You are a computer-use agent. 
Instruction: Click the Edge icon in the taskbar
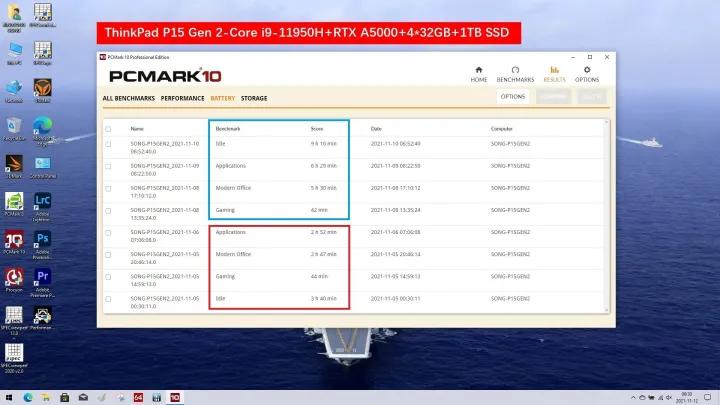[x=28, y=398]
